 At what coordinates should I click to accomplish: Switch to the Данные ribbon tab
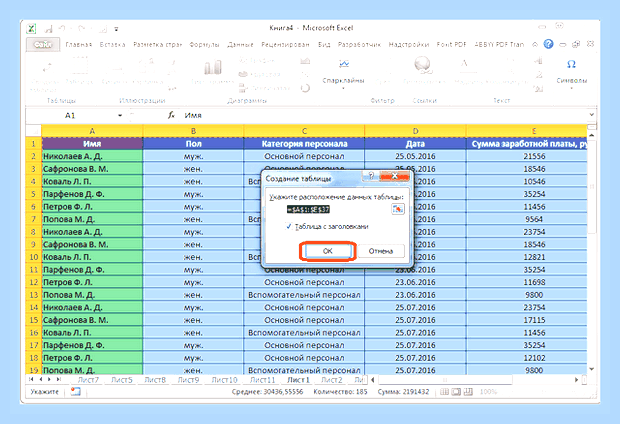[240, 45]
